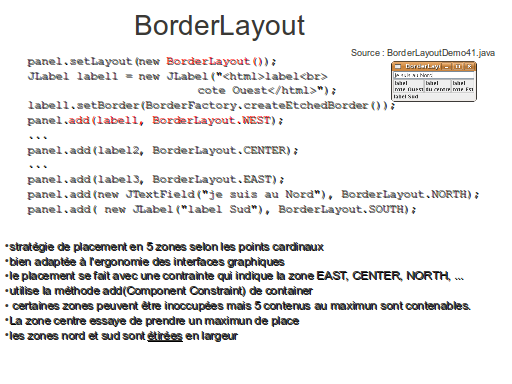Click the 'createEtchedBorder()' code text
512x384 pixels.
tap(317, 105)
